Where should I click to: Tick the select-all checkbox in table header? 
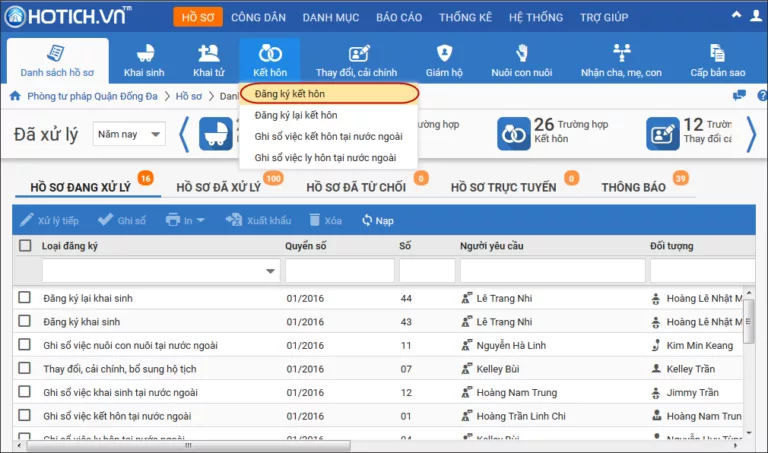25,245
